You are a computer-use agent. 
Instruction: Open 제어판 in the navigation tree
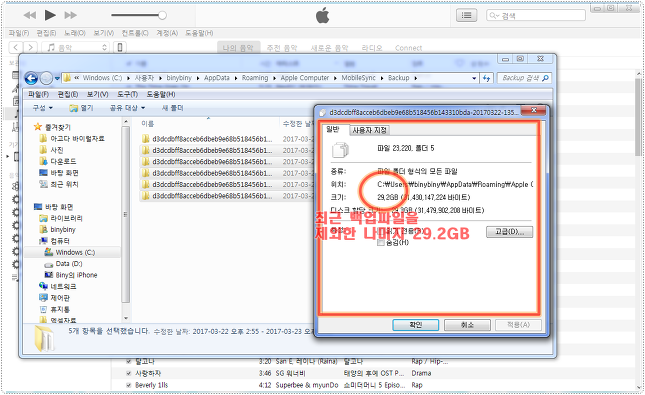54,297
